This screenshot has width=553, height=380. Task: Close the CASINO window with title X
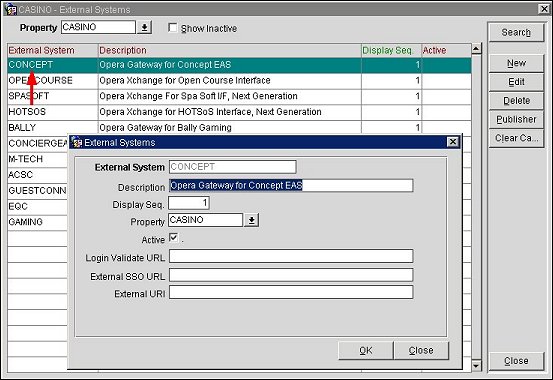click(x=545, y=9)
